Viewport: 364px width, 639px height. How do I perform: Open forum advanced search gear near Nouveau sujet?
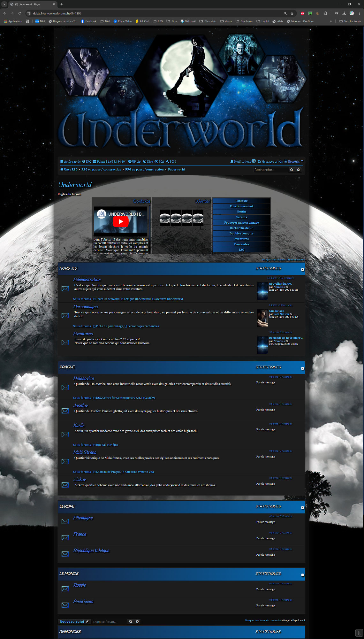click(x=137, y=622)
